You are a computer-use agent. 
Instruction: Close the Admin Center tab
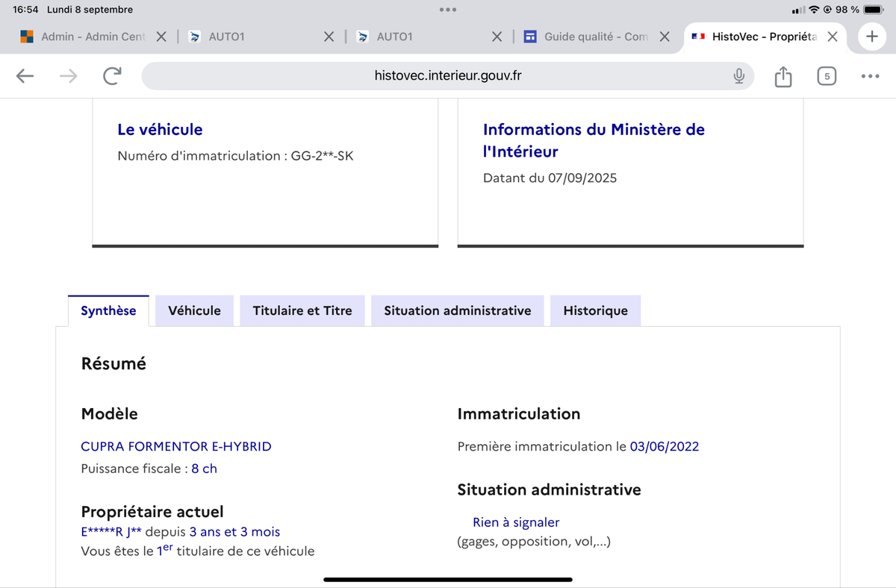161,37
